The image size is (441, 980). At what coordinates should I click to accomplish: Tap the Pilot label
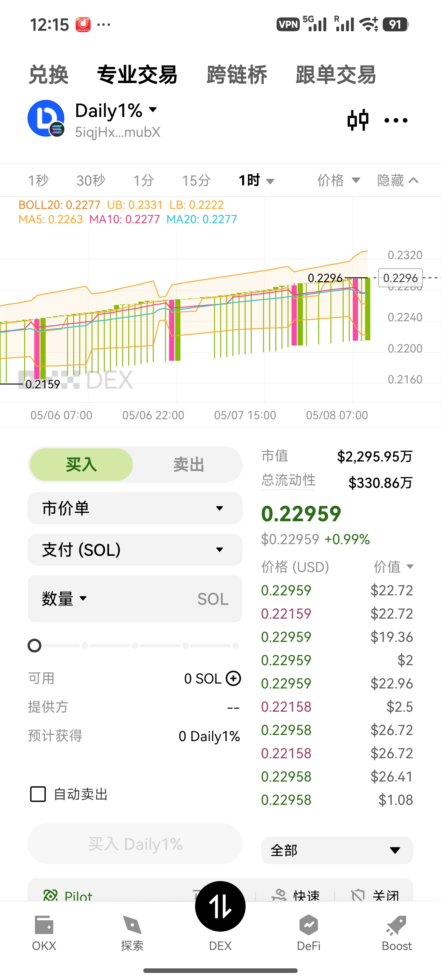78,896
